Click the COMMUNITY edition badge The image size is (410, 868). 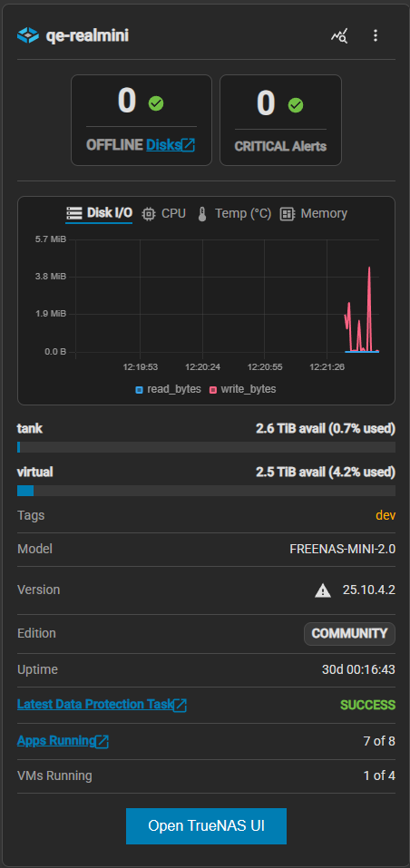(350, 634)
